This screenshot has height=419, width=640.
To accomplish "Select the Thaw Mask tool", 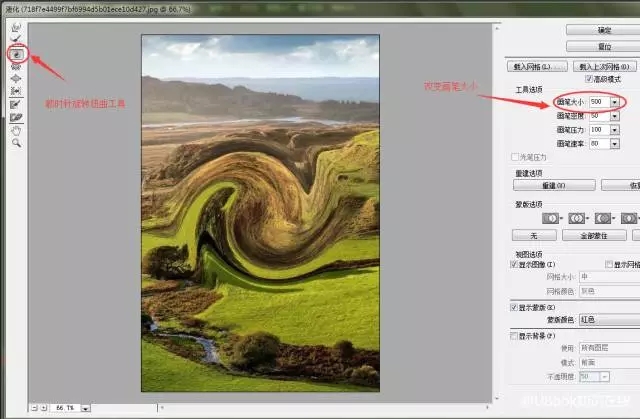I will point(16,117).
